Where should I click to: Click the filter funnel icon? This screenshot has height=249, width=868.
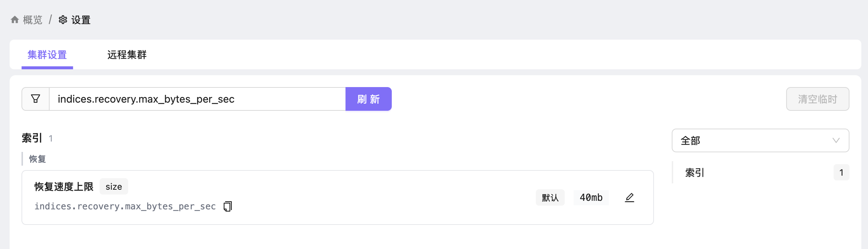36,99
